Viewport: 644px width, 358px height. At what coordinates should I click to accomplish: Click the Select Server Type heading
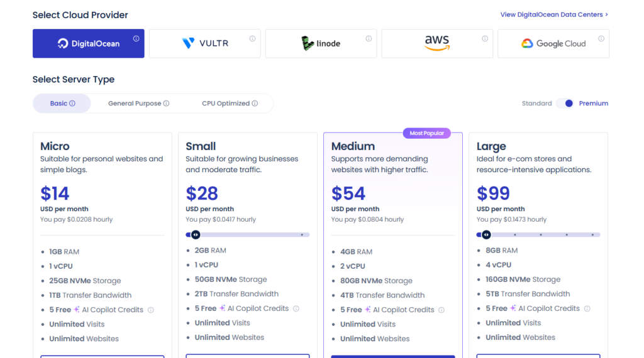74,79
